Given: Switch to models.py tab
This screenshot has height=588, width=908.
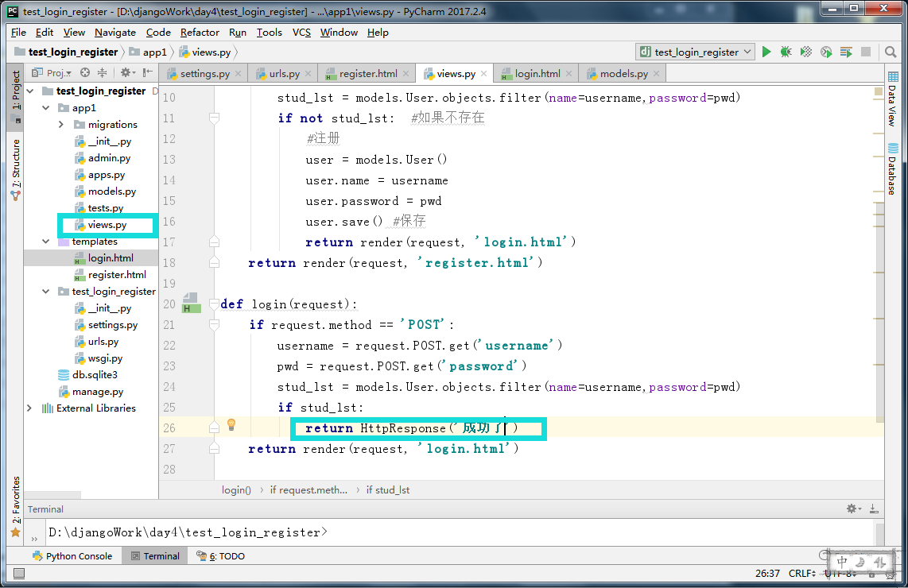Looking at the screenshot, I should 623,73.
